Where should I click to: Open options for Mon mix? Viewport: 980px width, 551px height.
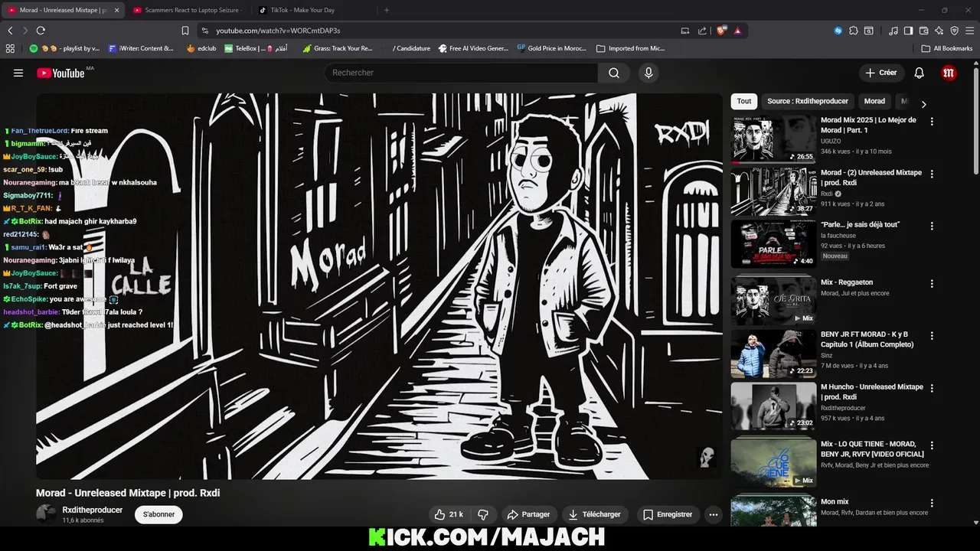point(932,503)
